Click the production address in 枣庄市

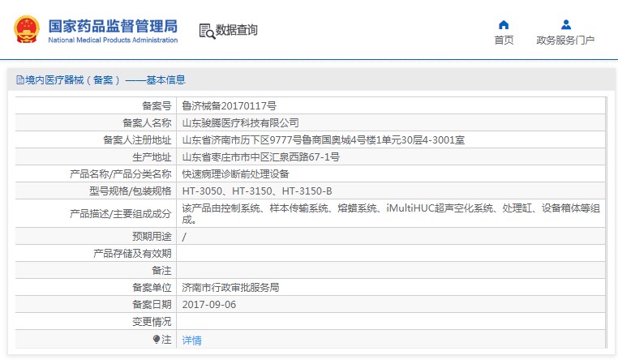click(x=260, y=157)
